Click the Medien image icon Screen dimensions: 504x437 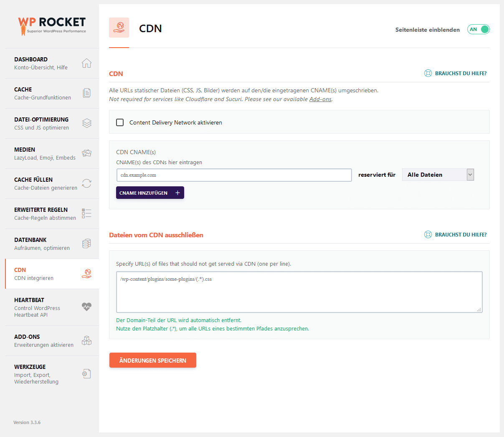click(86, 153)
